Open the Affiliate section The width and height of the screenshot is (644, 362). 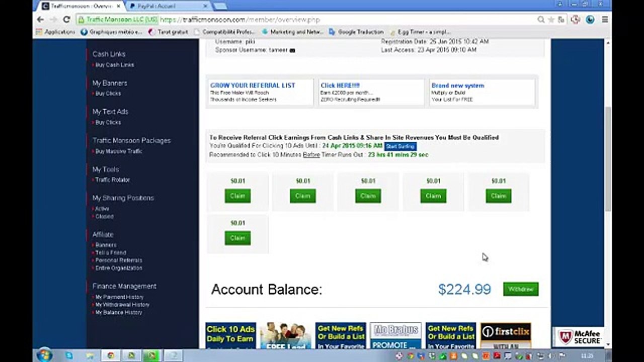[103, 234]
